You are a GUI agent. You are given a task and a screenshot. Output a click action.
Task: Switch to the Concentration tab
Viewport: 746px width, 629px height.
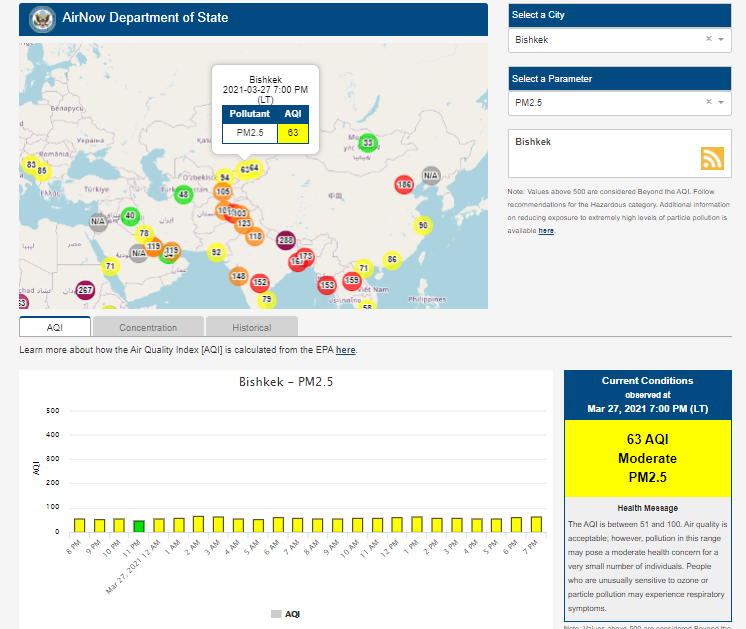point(148,327)
